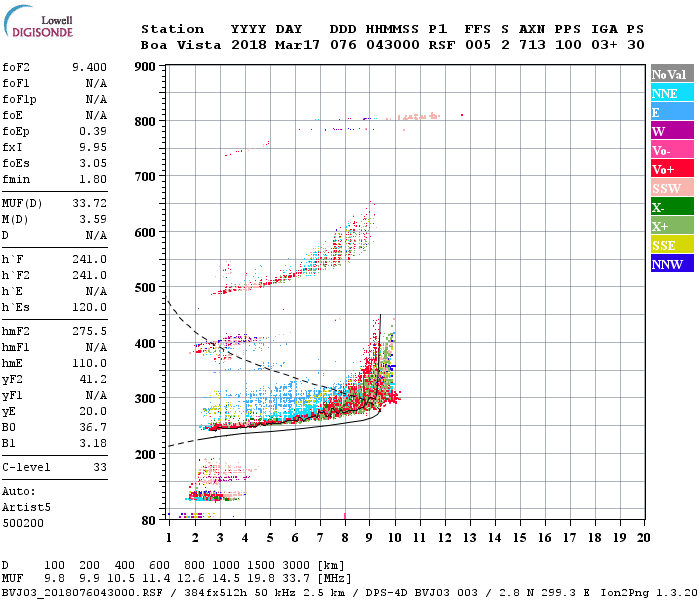
Task: Click the Lowell Digisonde logo
Action: [x=38, y=22]
